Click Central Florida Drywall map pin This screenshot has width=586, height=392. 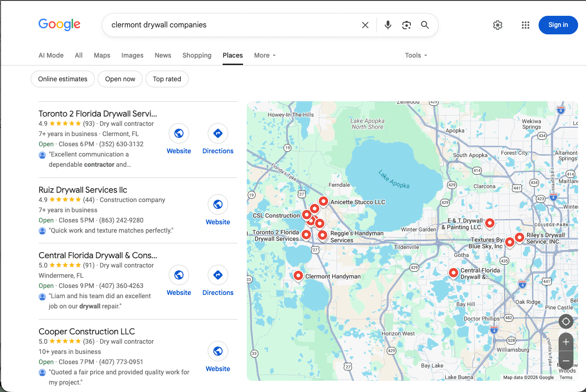(454, 273)
